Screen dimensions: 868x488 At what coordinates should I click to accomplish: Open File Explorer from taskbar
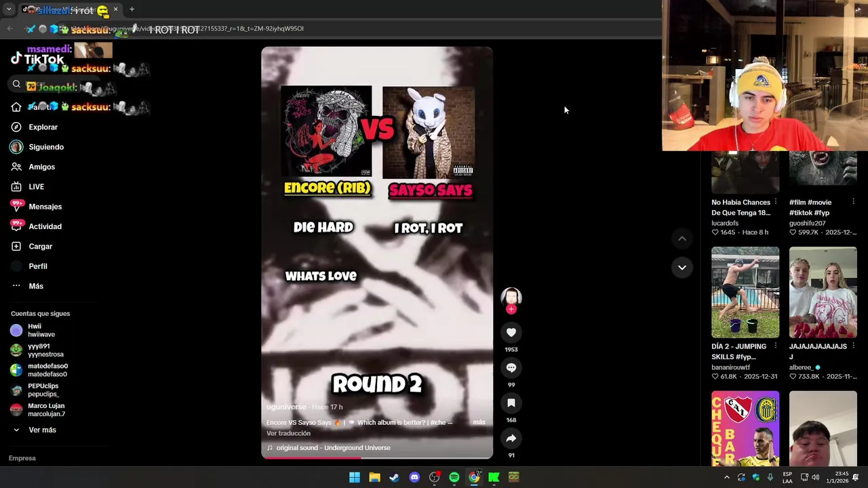pyautogui.click(x=374, y=477)
